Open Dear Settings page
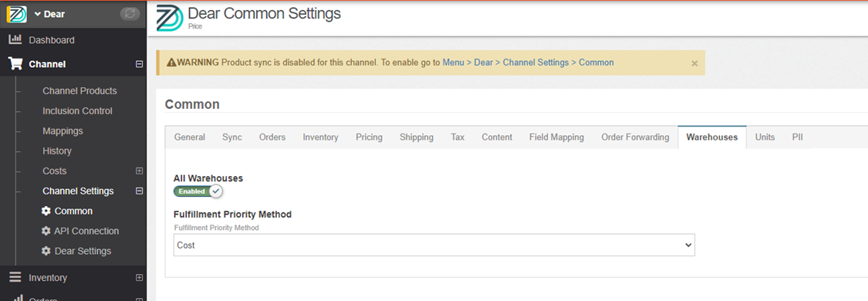This screenshot has width=868, height=301. (x=83, y=251)
